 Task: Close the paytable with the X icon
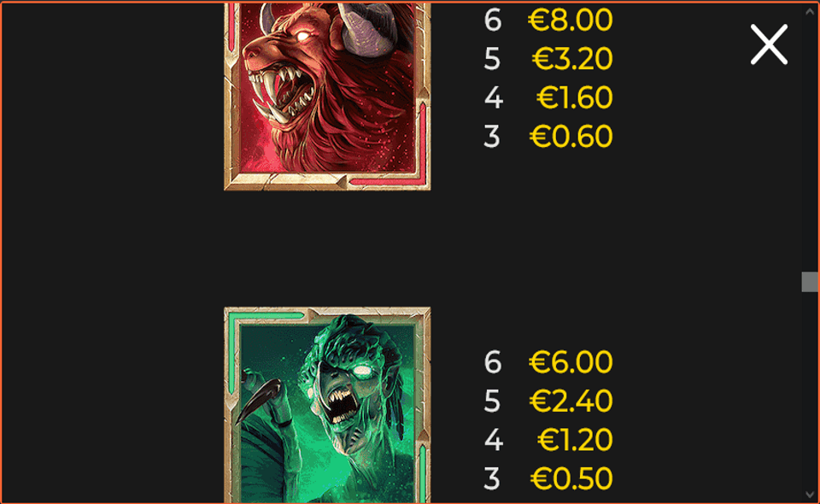(x=769, y=44)
